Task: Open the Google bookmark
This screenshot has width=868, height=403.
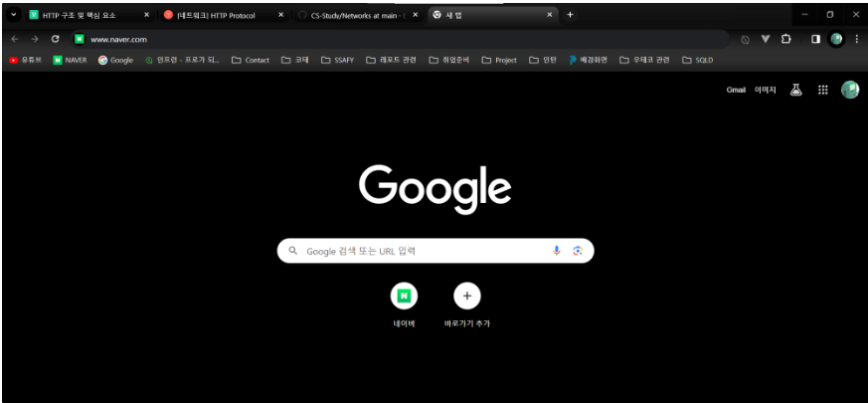Action: [x=115, y=61]
